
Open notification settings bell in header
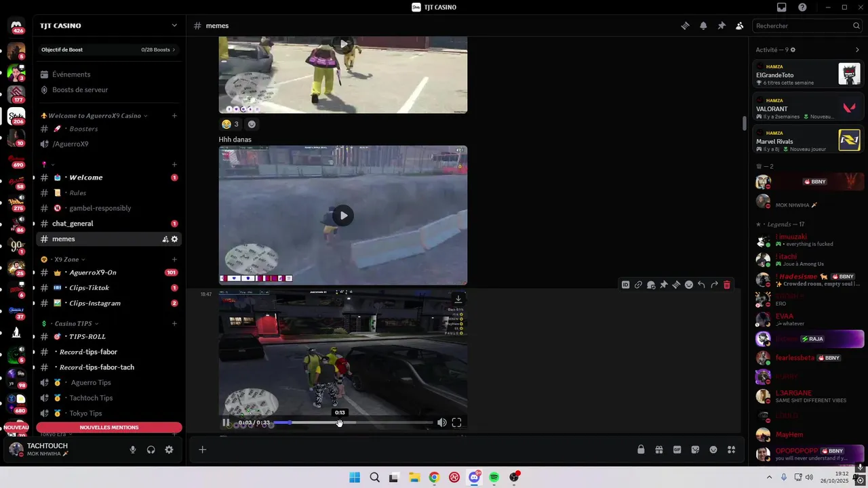(703, 26)
